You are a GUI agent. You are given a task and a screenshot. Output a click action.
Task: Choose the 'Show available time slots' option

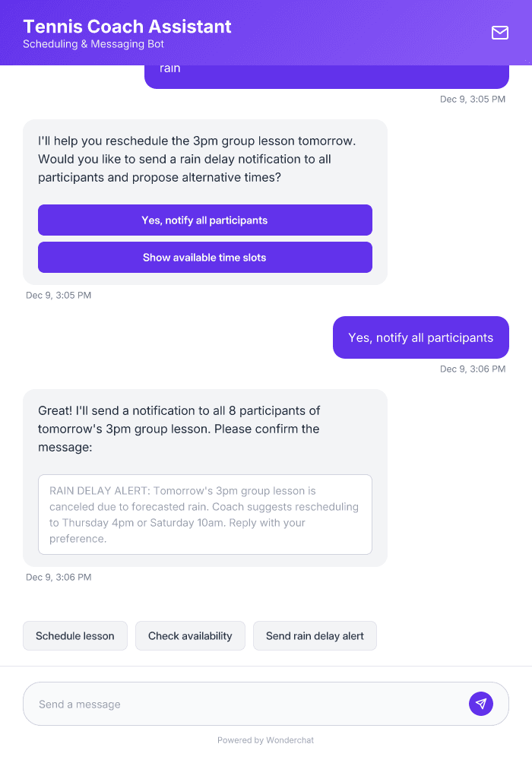pos(205,257)
